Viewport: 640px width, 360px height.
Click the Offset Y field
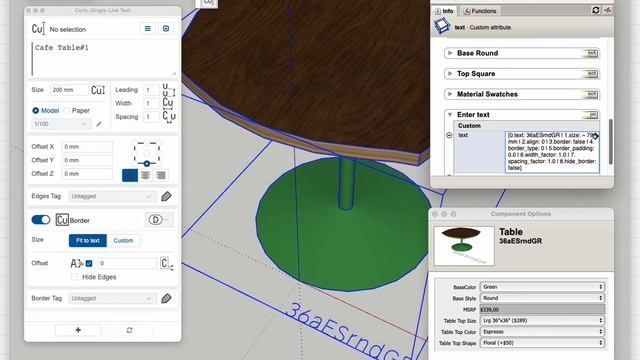click(87, 160)
